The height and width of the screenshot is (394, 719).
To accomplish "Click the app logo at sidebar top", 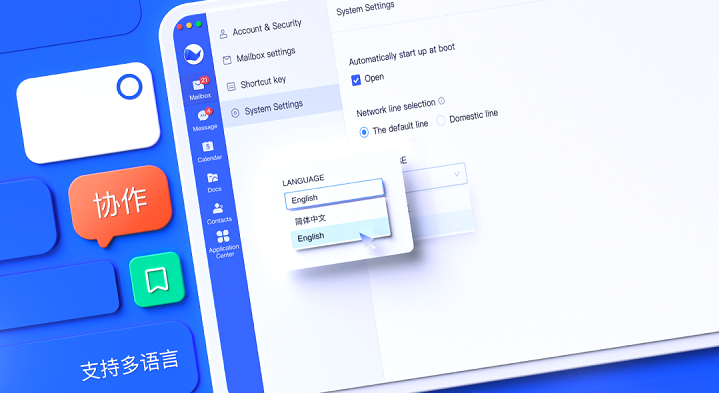I will pyautogui.click(x=194, y=54).
